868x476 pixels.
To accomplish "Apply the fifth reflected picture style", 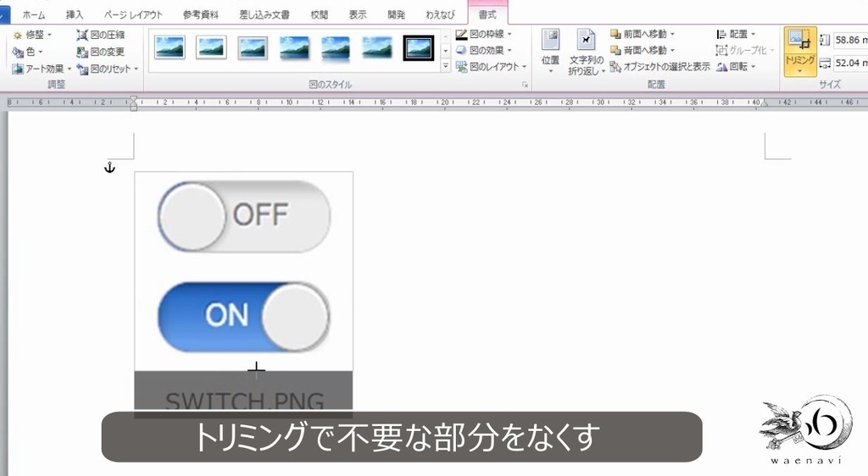I will coord(336,47).
